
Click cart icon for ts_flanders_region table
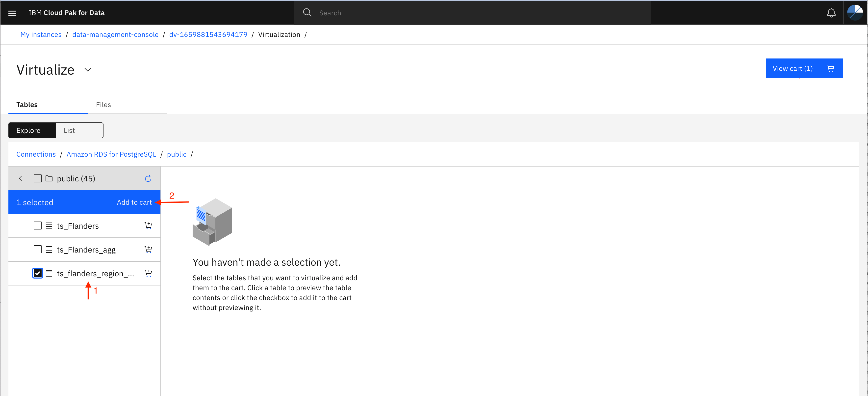(148, 273)
